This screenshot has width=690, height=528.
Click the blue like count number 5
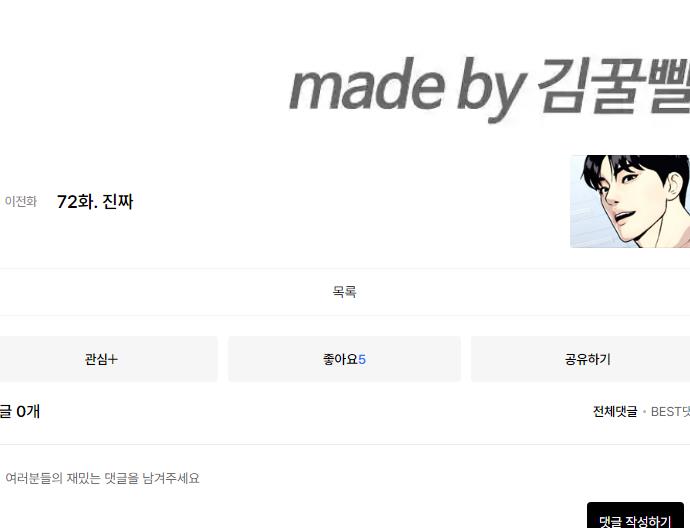[362, 359]
